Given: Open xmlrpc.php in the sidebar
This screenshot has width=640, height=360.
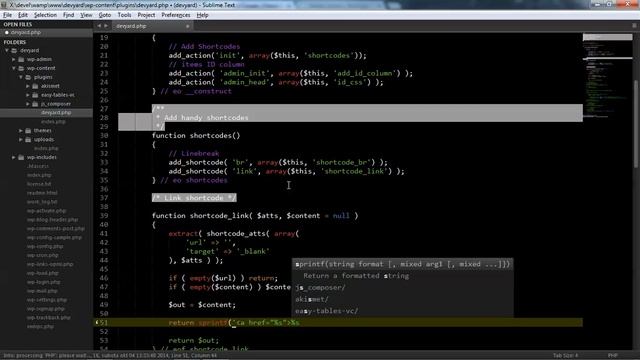Looking at the screenshot, I should point(40,327).
